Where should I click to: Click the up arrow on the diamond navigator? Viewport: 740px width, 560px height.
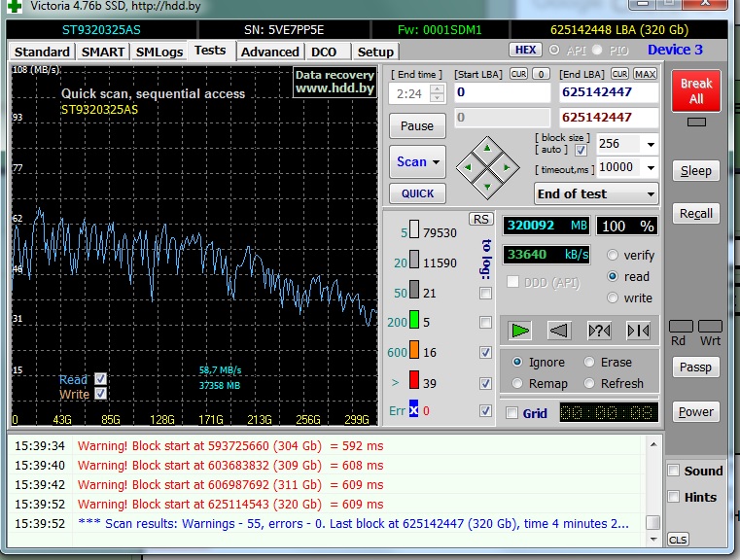coord(487,149)
